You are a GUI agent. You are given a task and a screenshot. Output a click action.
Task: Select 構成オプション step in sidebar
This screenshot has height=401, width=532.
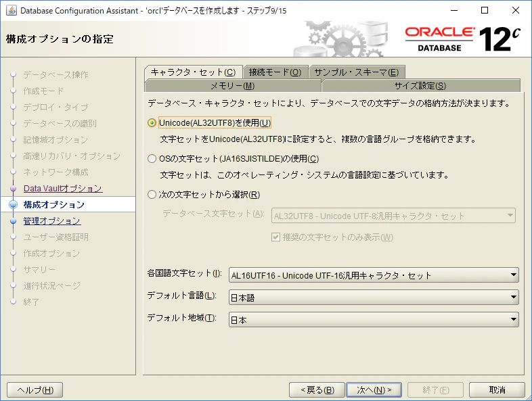point(54,205)
